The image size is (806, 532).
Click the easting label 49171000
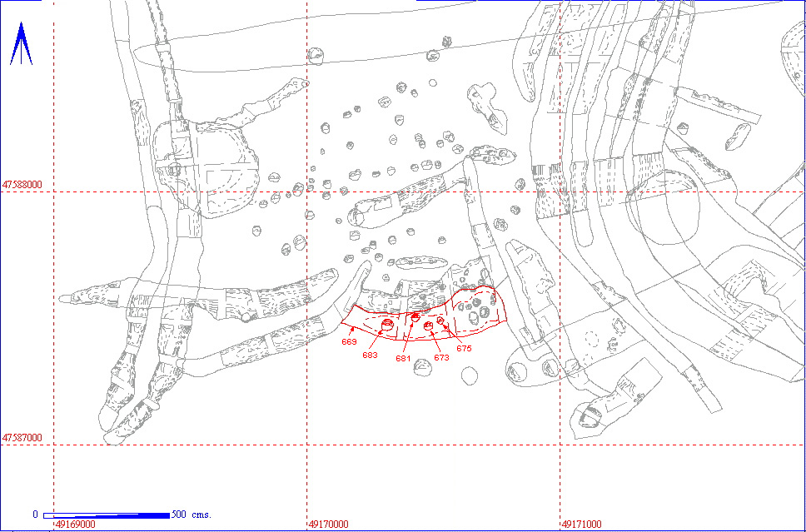pos(581,525)
